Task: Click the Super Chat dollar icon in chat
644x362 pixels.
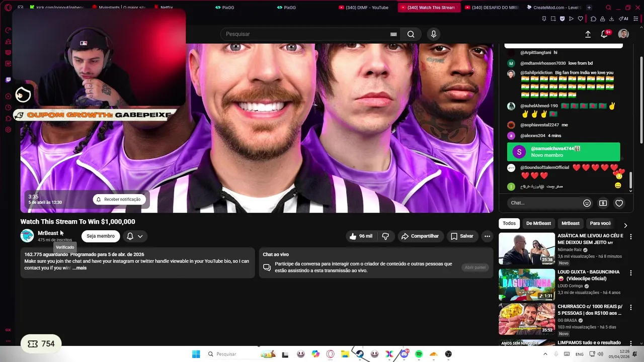Action: (603, 203)
